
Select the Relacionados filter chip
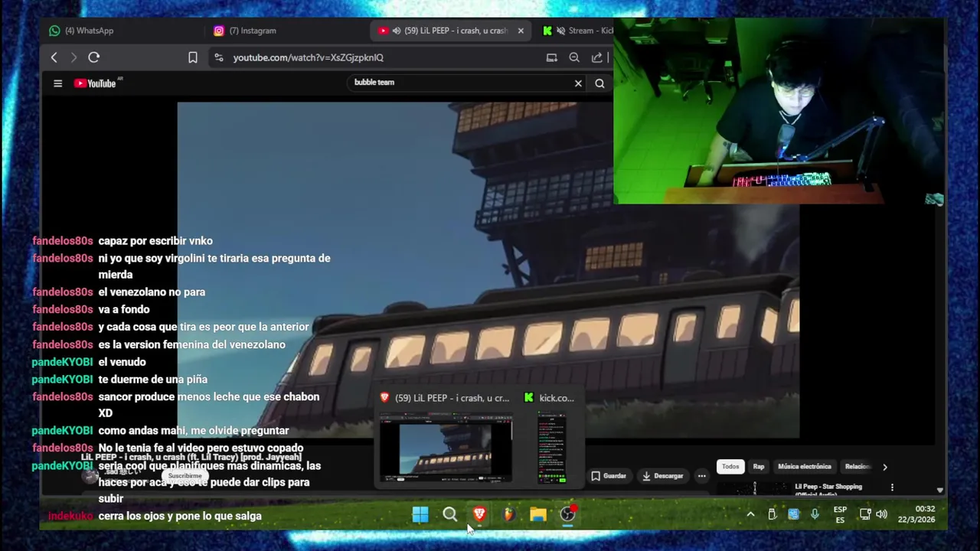pyautogui.click(x=857, y=467)
